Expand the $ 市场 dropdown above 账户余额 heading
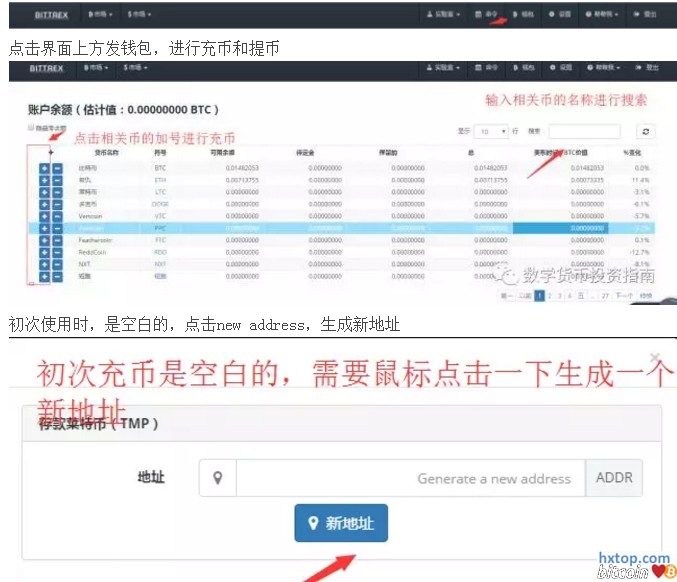The image size is (677, 582). (137, 68)
